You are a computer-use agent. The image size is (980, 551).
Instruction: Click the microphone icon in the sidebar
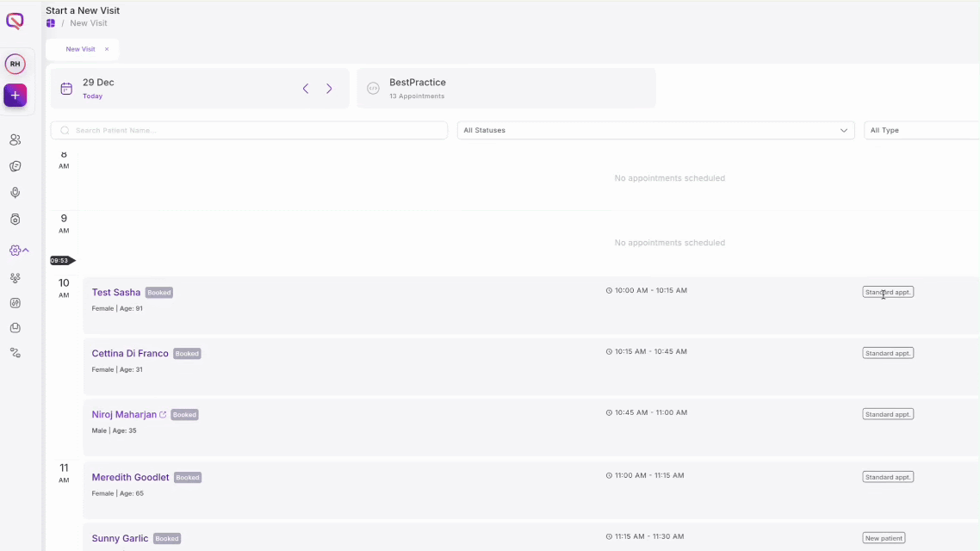coord(15,192)
